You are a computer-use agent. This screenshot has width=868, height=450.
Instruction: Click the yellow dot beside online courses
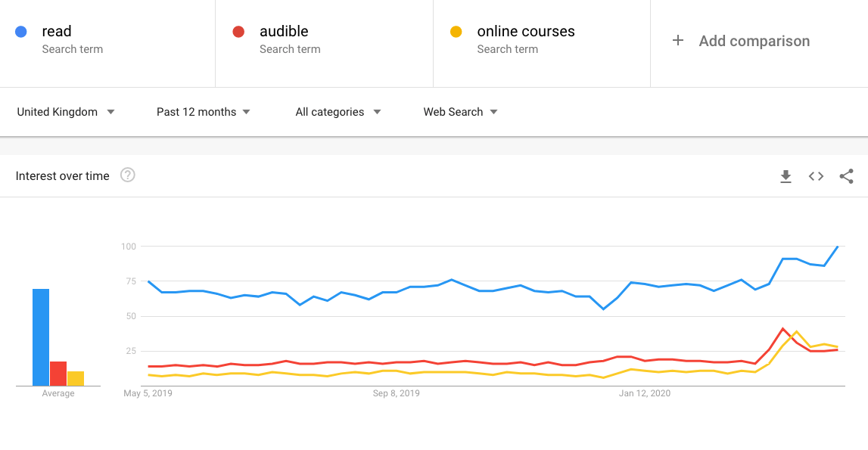pyautogui.click(x=456, y=32)
